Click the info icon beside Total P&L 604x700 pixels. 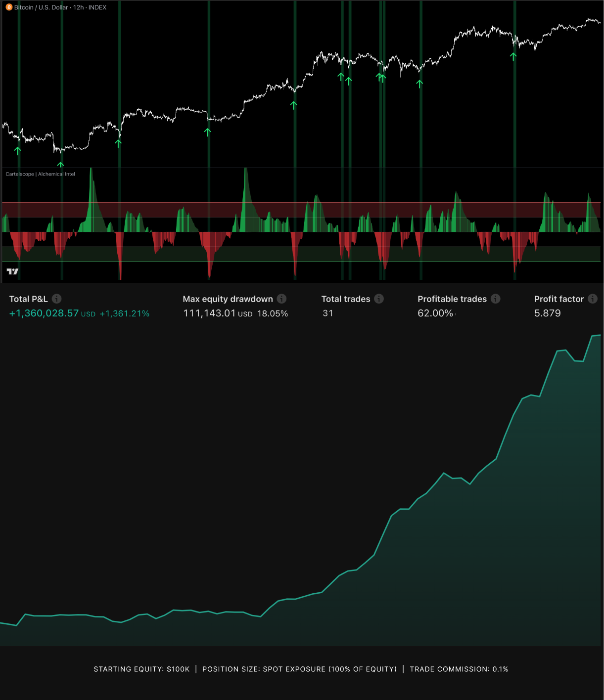[x=57, y=299]
